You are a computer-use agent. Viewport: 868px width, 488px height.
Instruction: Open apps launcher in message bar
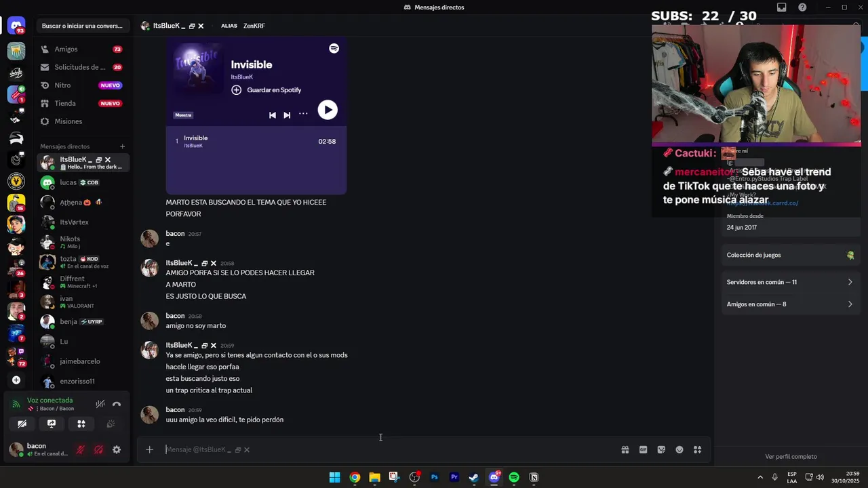[697, 449]
